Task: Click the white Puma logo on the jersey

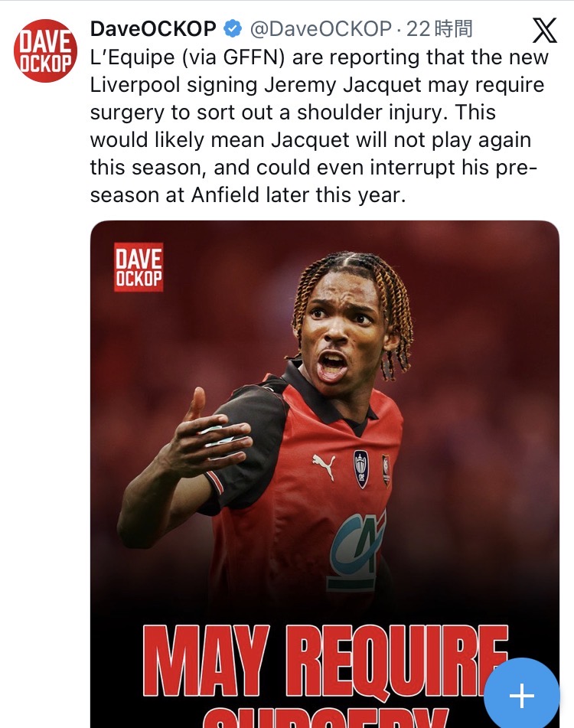Action: coord(324,465)
